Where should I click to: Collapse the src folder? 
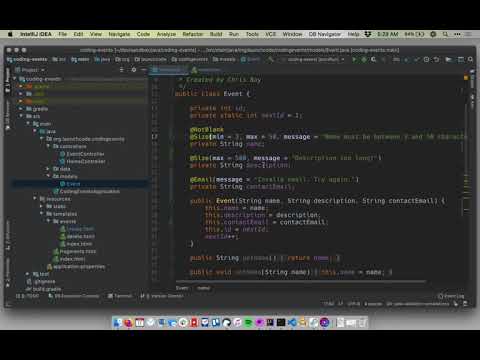(21, 116)
